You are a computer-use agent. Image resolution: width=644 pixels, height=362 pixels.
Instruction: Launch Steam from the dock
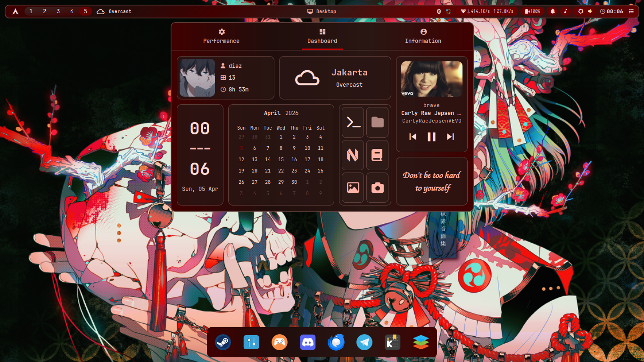pyautogui.click(x=223, y=342)
